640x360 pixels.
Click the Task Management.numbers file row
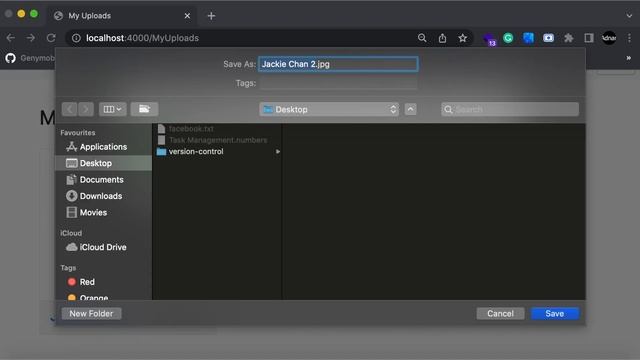(x=217, y=140)
